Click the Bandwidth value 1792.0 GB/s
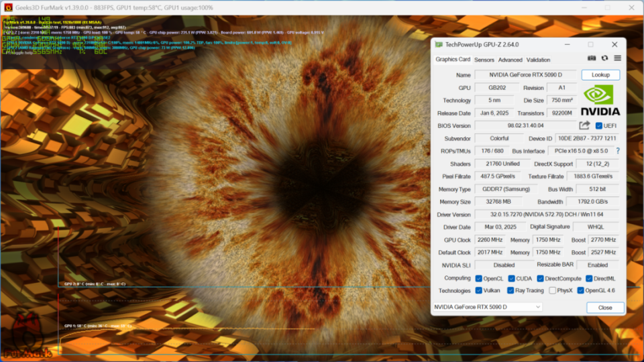This screenshot has width=644, height=362. [592, 202]
